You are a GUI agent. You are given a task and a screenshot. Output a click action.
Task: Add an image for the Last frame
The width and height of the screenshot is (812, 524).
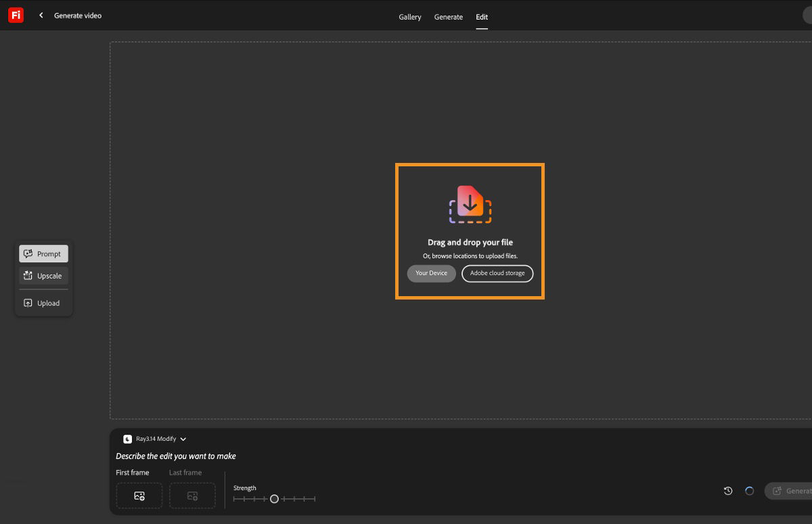[x=192, y=496]
